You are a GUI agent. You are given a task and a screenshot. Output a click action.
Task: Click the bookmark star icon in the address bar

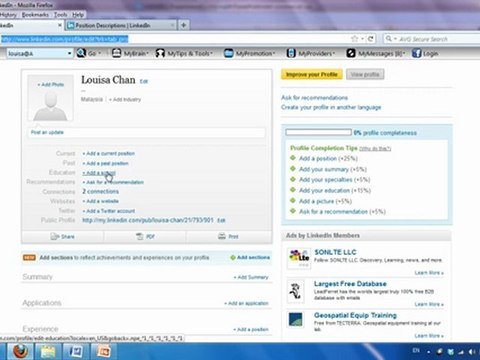pyautogui.click(x=355, y=39)
